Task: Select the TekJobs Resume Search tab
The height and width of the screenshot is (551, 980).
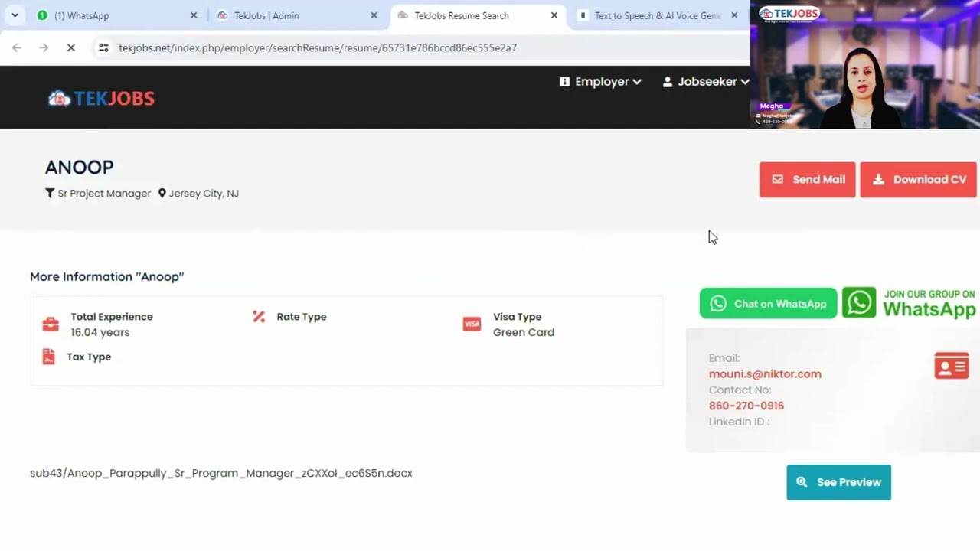Action: tap(479, 15)
